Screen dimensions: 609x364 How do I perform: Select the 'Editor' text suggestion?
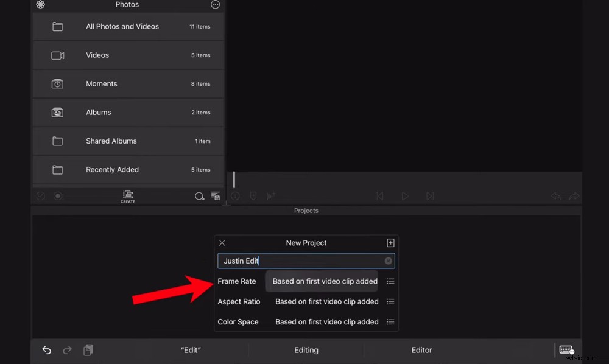tap(421, 350)
